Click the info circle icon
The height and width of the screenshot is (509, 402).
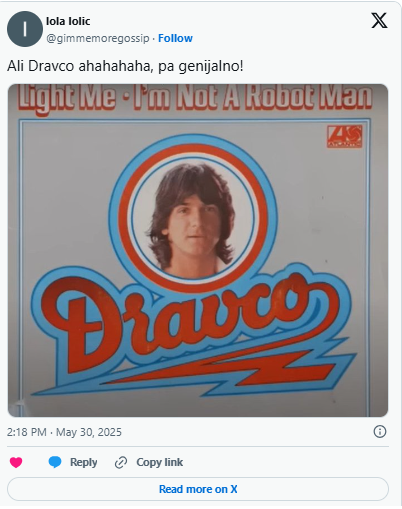click(x=380, y=432)
